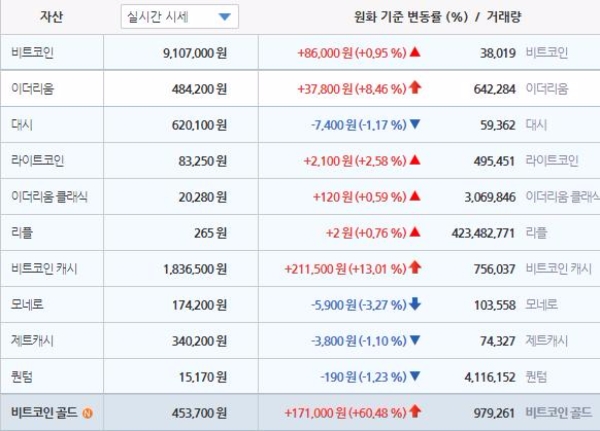The image size is (600, 431).
Task: Select the 제트캐시 asset name
Action: pyautogui.click(x=32, y=340)
